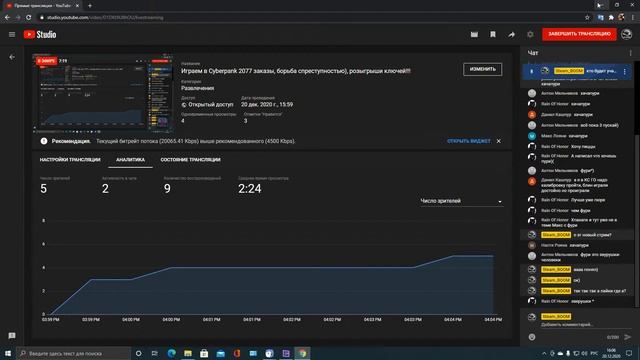This screenshot has height=360, width=640.
Task: Click the share arrow icon in header
Action: coord(511,35)
